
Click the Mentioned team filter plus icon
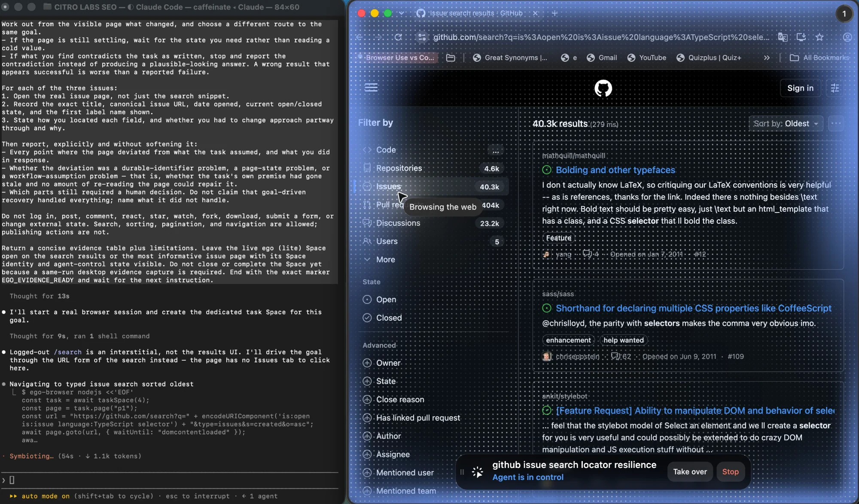pyautogui.click(x=367, y=491)
